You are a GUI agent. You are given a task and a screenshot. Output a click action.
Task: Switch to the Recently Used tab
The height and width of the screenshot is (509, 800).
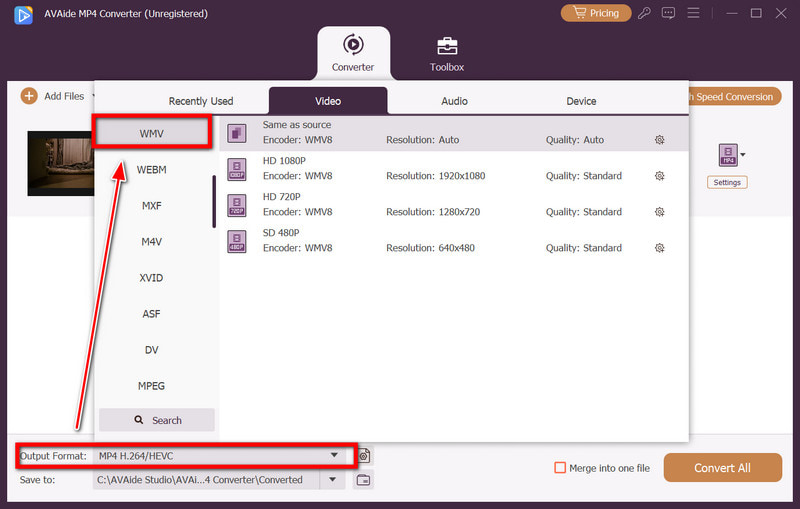(201, 101)
